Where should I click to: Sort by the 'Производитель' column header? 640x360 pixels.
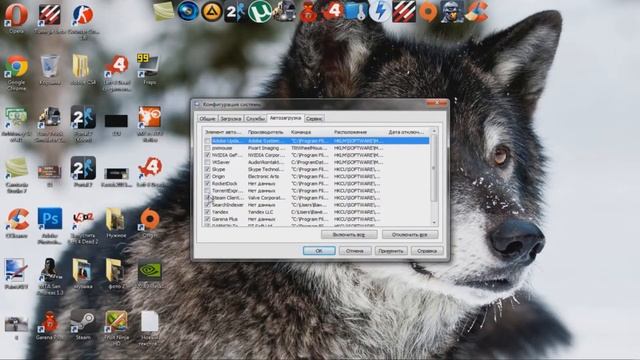(266, 132)
